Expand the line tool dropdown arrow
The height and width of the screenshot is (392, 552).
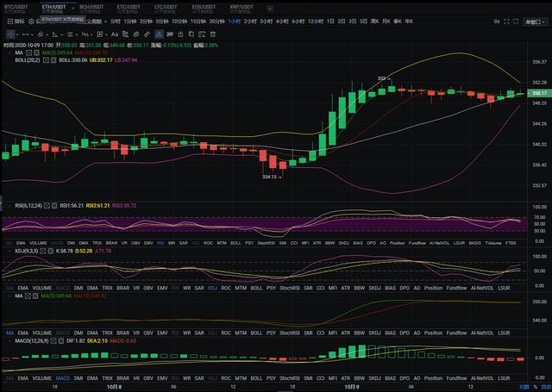tap(32, 34)
